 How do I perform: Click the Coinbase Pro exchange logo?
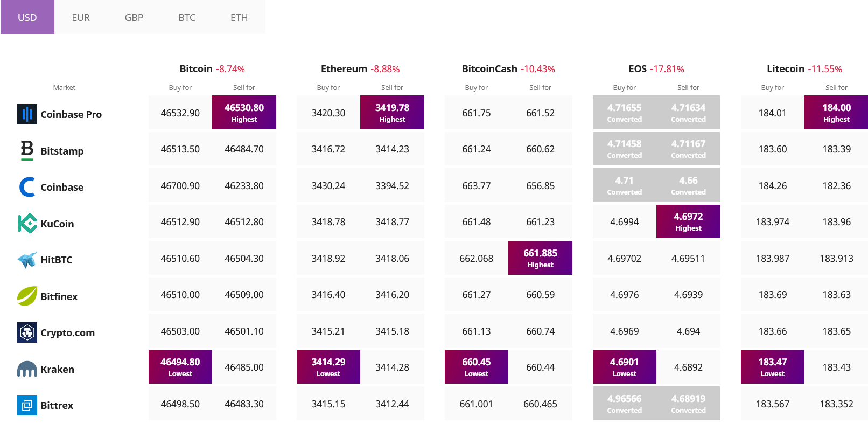[27, 114]
